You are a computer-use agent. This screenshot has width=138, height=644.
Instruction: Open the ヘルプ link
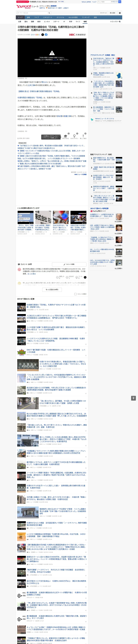point(94,2)
